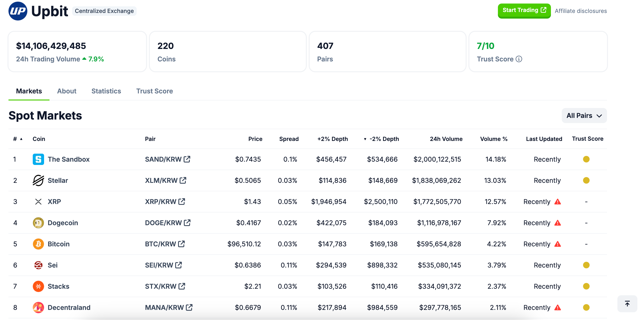Viewport: 644px width, 320px height.
Task: Click the warning triangle in Decentraland row
Action: 558,307
